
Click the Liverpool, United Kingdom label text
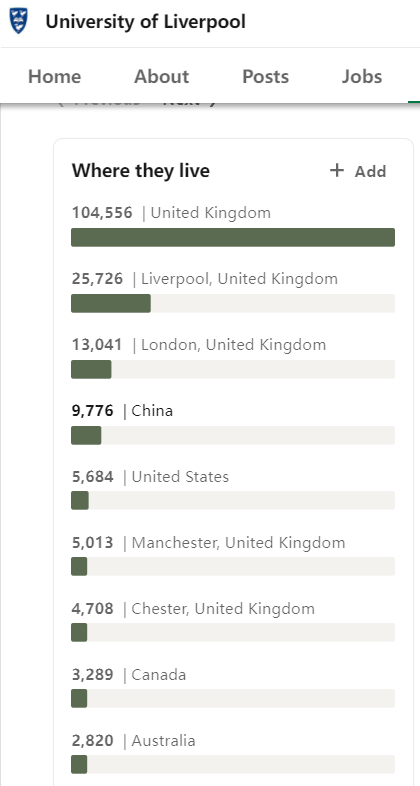click(240, 279)
